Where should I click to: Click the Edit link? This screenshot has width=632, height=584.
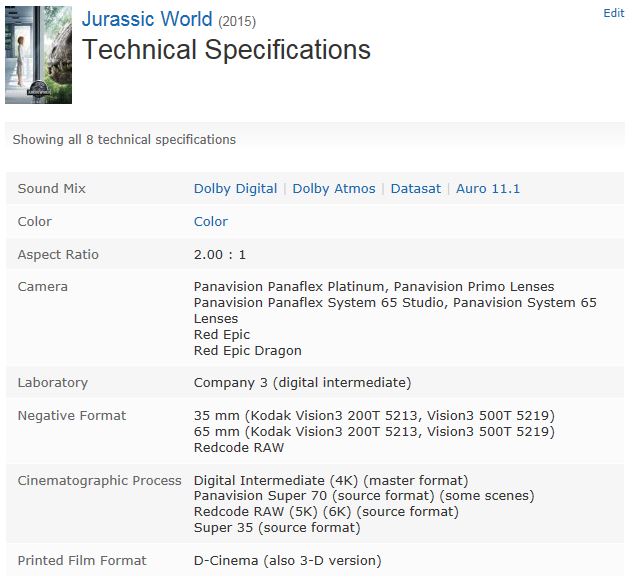pyautogui.click(x=613, y=13)
